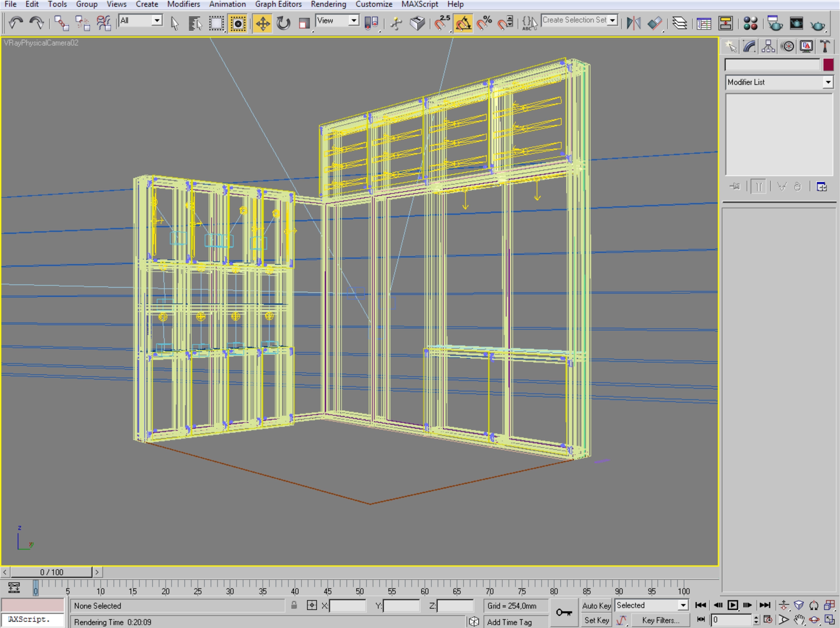Open the Rendered Frame Window icon
The width and height of the screenshot is (840, 628).
[796, 24]
